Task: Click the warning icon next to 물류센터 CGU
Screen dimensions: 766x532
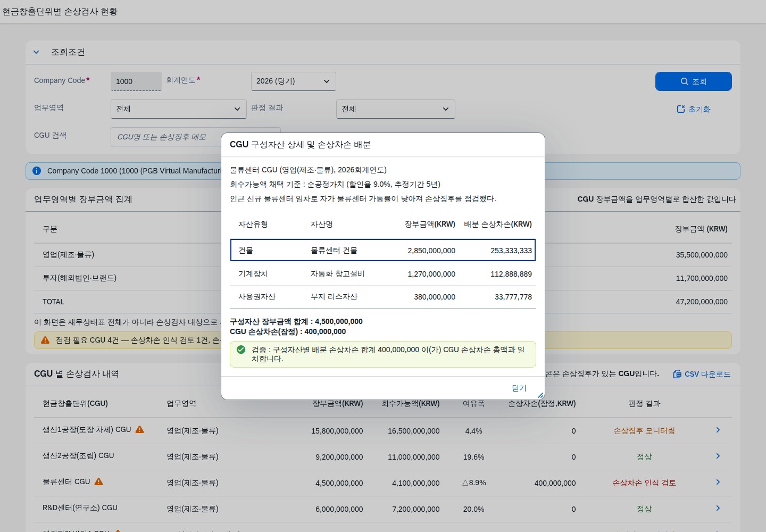Action: tap(98, 481)
